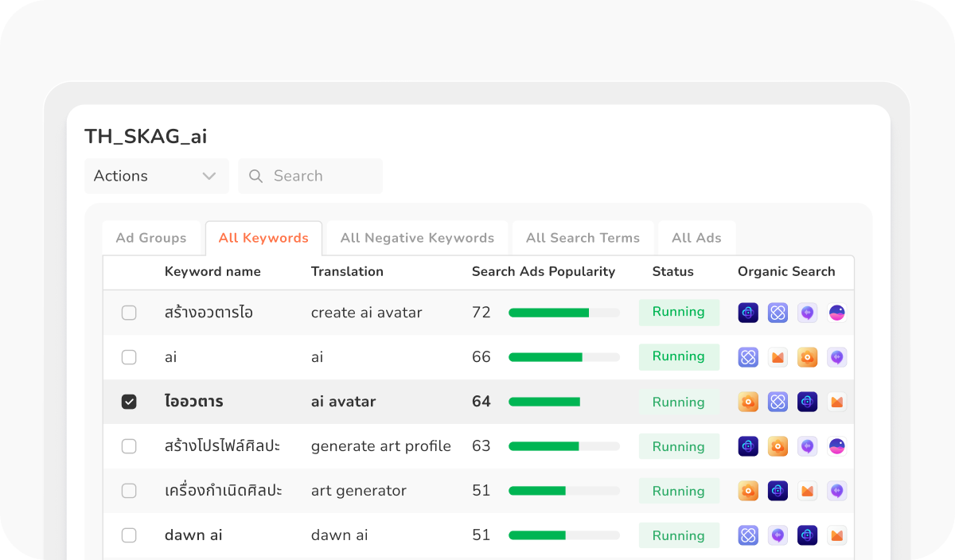Select the dawn ai keyword checkbox
The height and width of the screenshot is (560, 955).
click(129, 535)
